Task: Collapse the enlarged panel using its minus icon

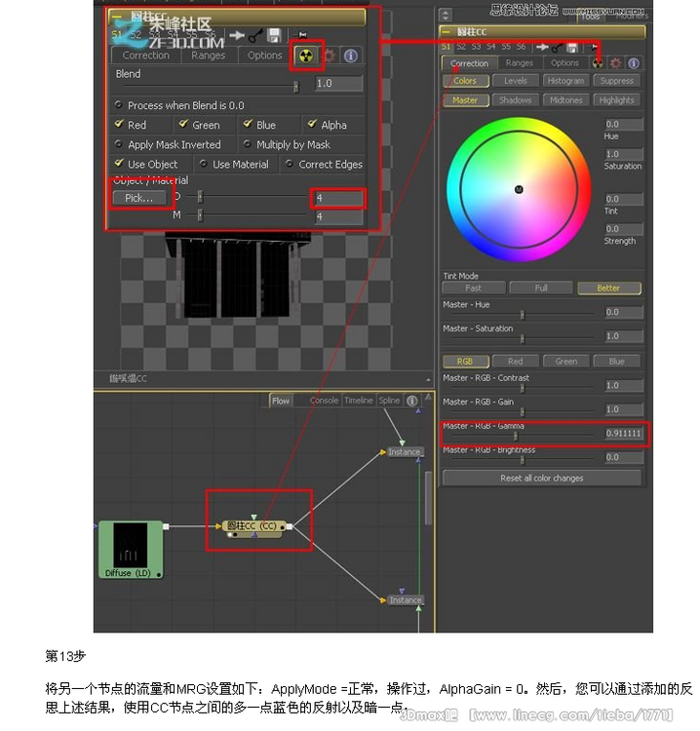Action: pos(117,18)
